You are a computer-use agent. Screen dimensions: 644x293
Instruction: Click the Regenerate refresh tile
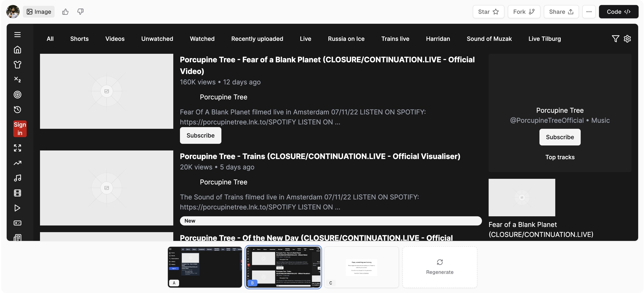point(439,267)
